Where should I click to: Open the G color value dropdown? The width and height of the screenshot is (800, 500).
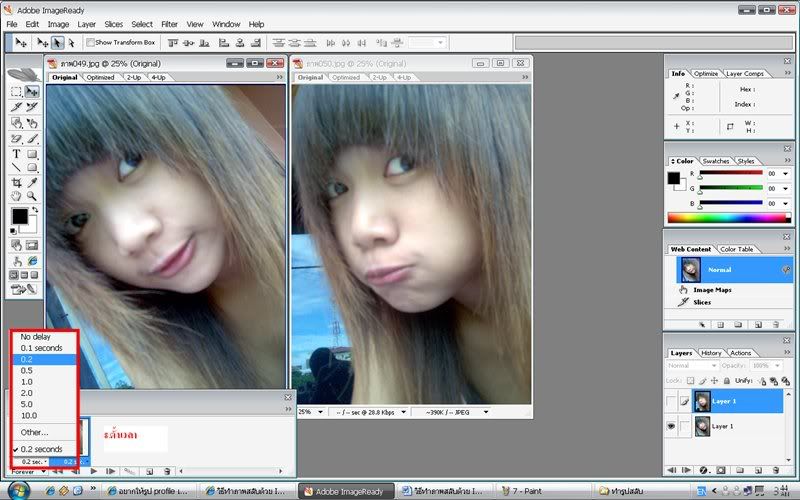[x=785, y=189]
